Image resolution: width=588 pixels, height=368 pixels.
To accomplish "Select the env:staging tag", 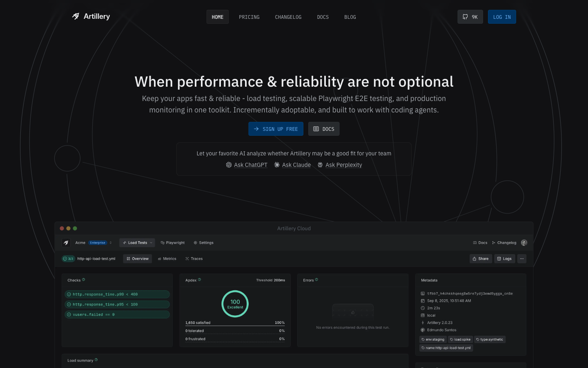I will [x=433, y=339].
